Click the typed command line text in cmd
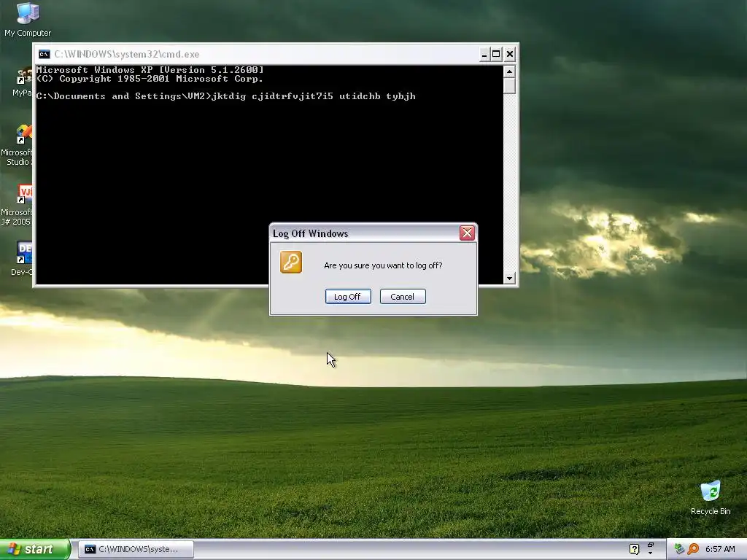Image resolution: width=747 pixels, height=560 pixels. click(x=314, y=96)
